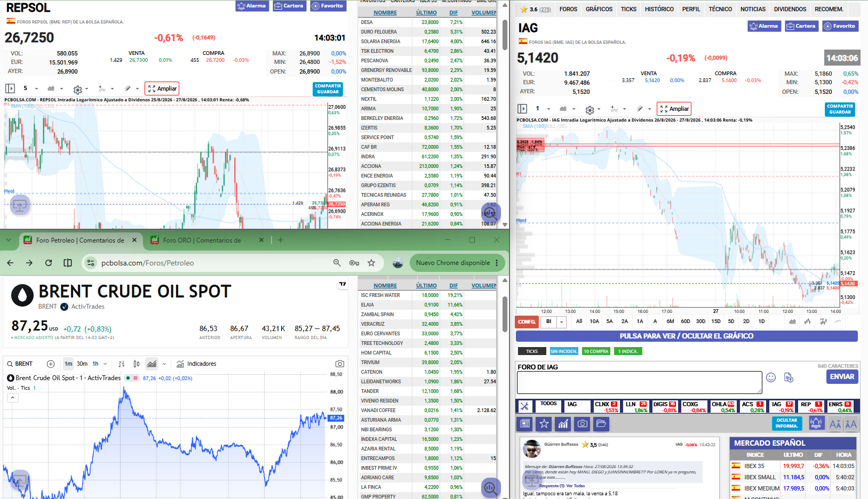Open the folder icon in forum toolbar

point(601,424)
